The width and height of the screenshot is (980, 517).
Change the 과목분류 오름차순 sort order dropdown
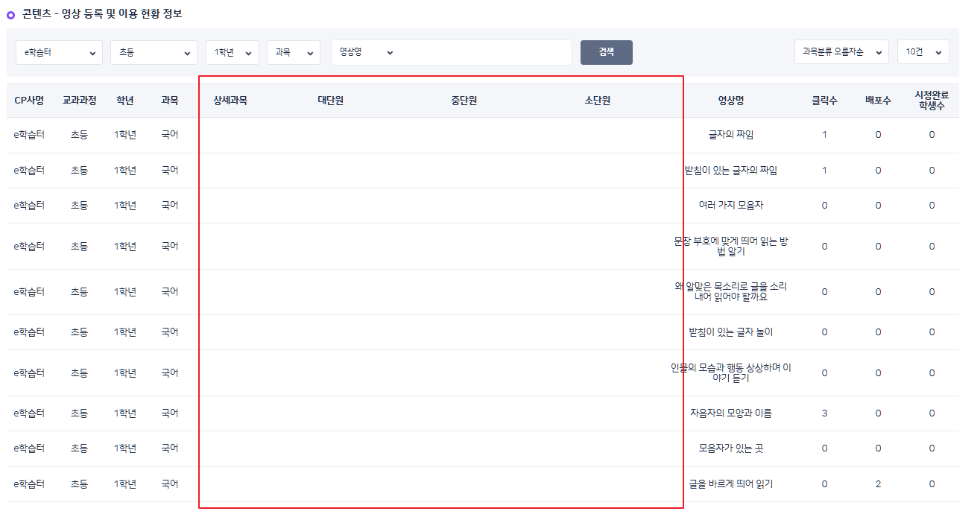coord(841,52)
